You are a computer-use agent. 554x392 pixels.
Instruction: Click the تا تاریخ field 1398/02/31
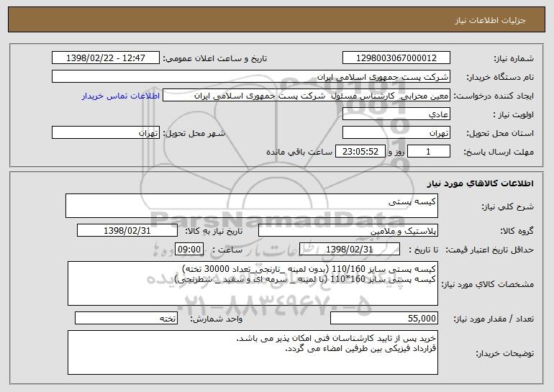350,250
